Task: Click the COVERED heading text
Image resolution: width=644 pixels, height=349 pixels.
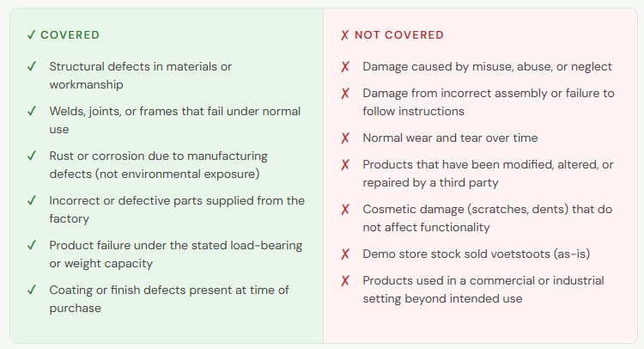Action: point(70,35)
